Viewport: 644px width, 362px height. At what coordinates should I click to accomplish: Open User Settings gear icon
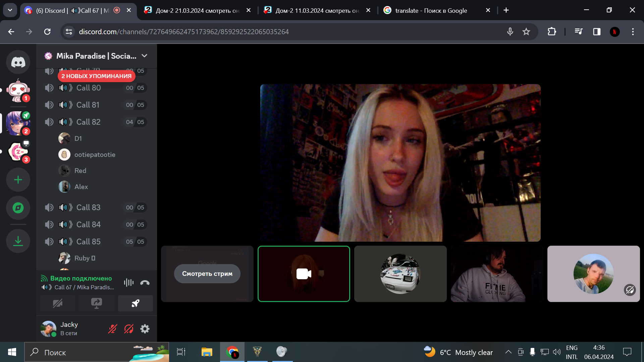tap(145, 329)
